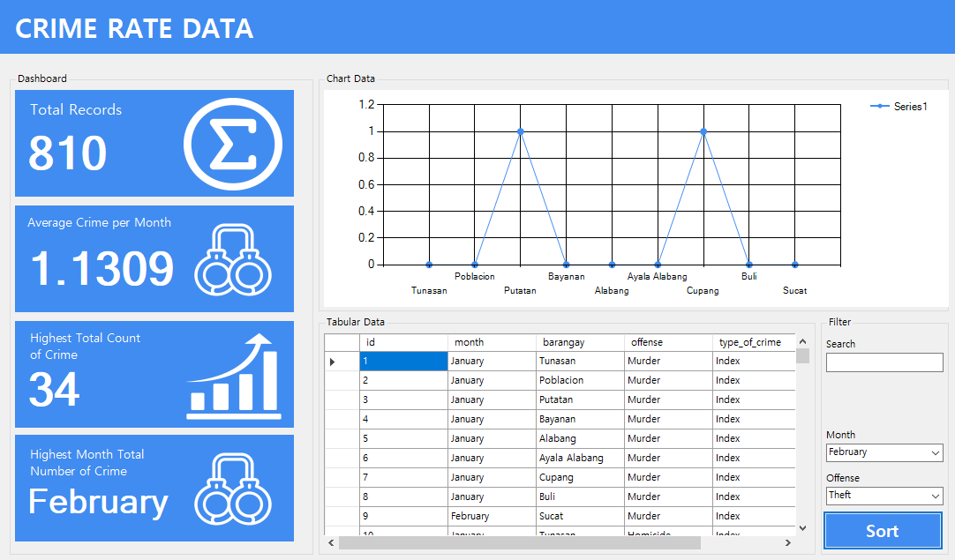The width and height of the screenshot is (955, 560).
Task: Click the month column header
Action: 492,342
